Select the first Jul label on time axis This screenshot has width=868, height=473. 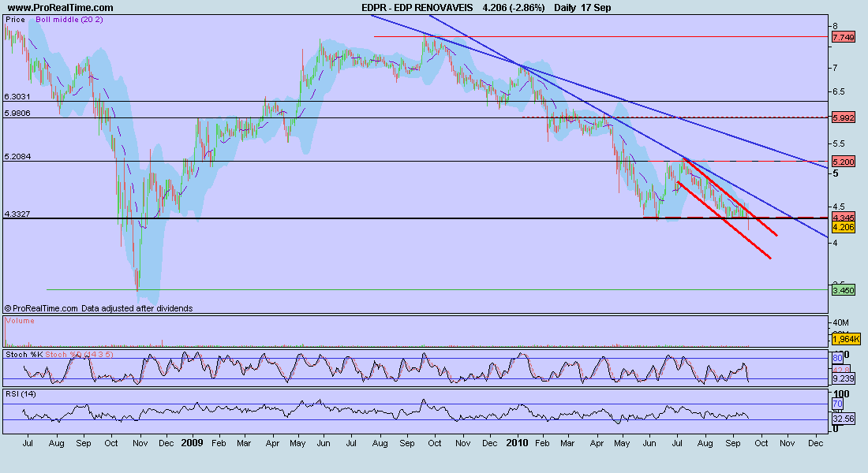[x=28, y=443]
